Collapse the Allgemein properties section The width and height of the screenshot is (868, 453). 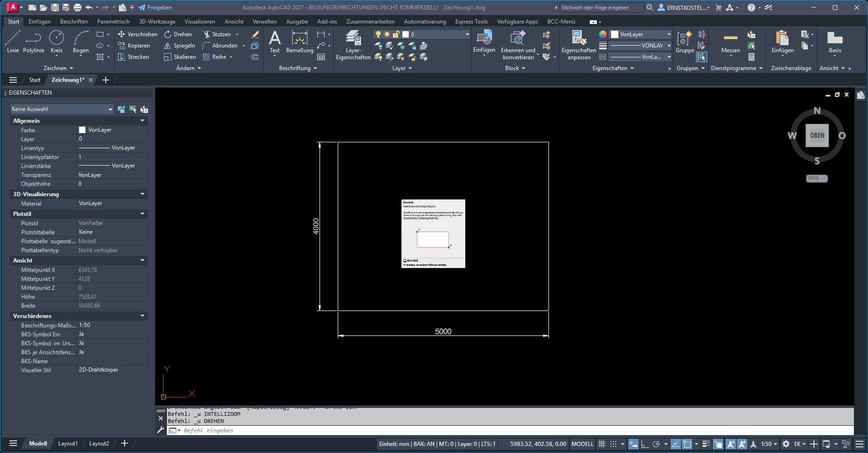click(x=142, y=121)
